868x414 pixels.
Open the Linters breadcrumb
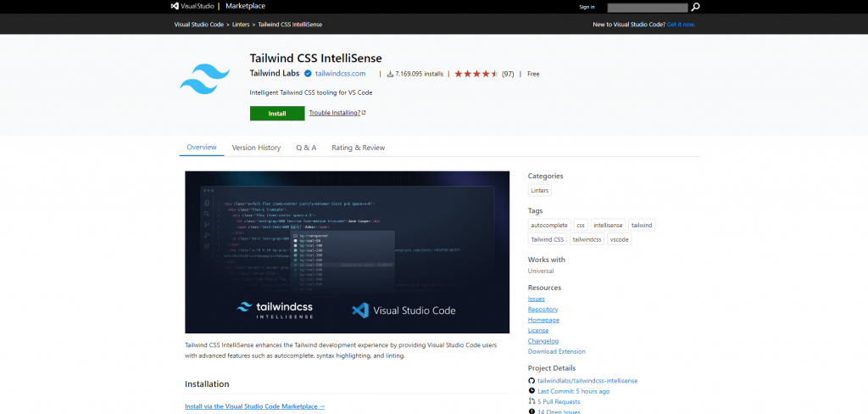tap(240, 25)
